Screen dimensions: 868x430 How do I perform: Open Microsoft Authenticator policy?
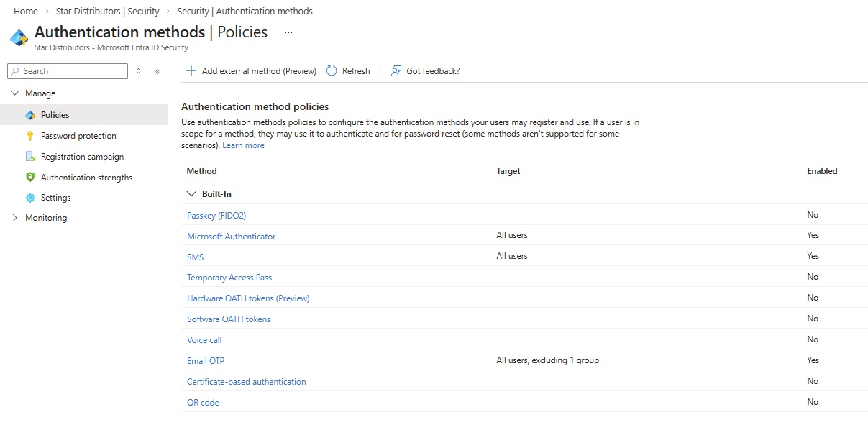coord(231,237)
